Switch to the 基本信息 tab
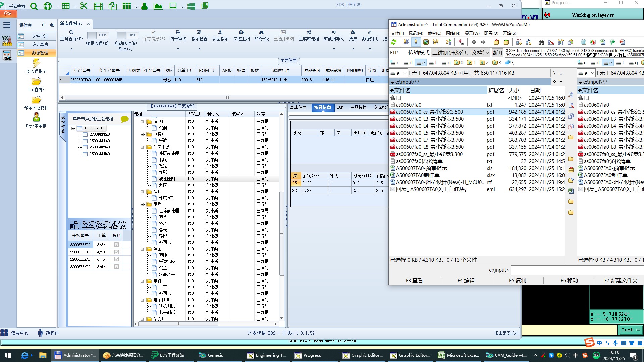Image resolution: width=644 pixels, height=362 pixels. tap(298, 107)
